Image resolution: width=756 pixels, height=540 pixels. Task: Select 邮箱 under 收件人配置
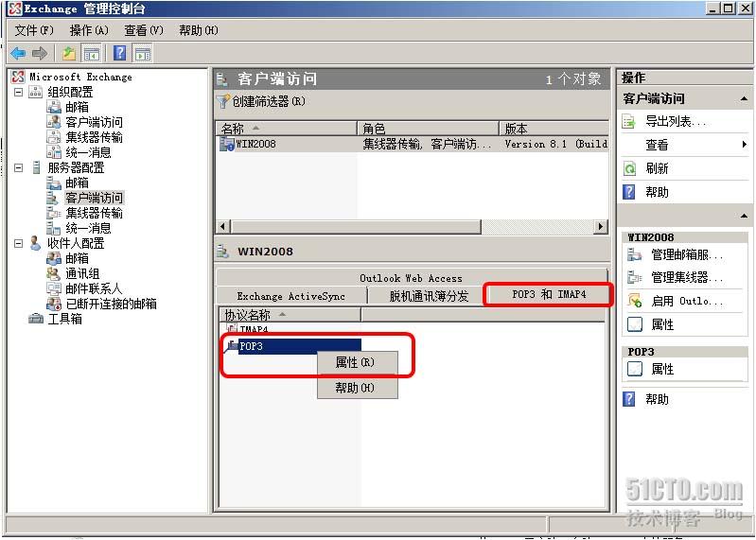[x=77, y=258]
